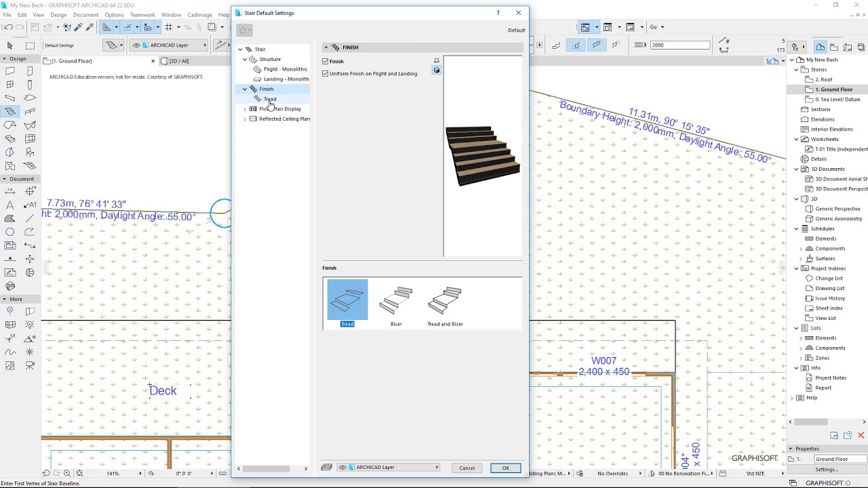Collapse the FINISH panel header arrow

click(x=325, y=47)
